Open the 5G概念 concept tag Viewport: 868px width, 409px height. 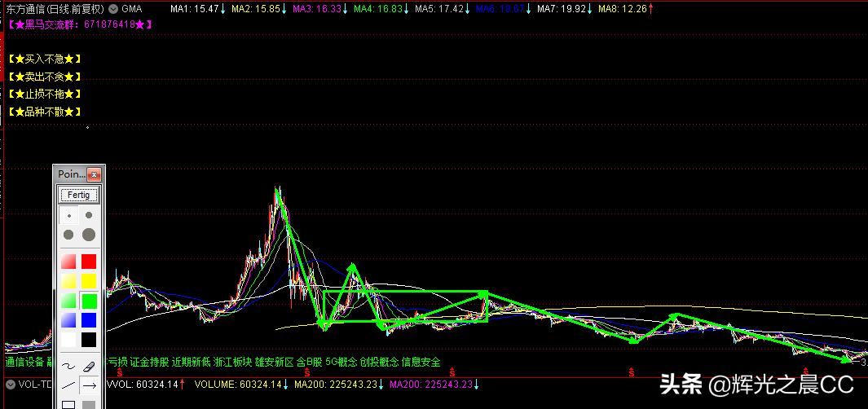pos(341,362)
